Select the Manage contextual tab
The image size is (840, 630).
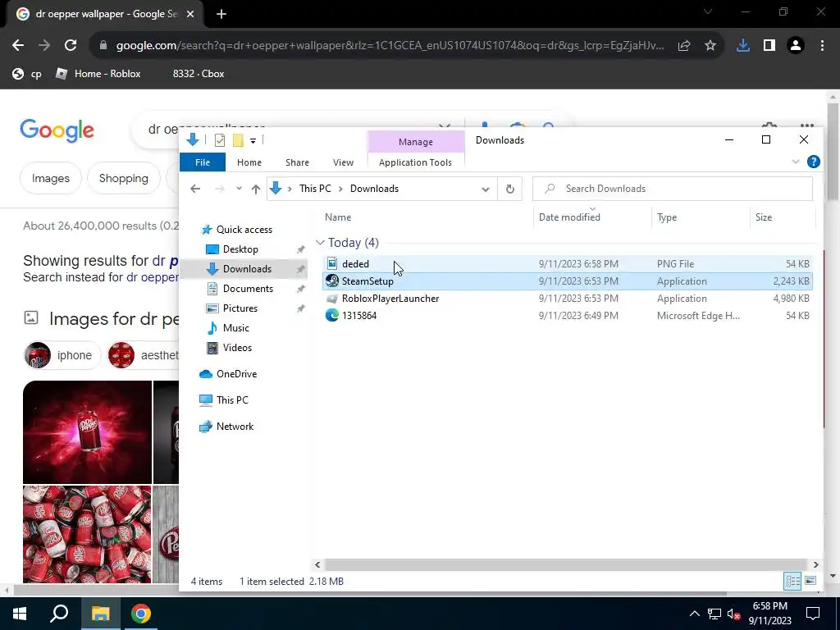pos(416,142)
